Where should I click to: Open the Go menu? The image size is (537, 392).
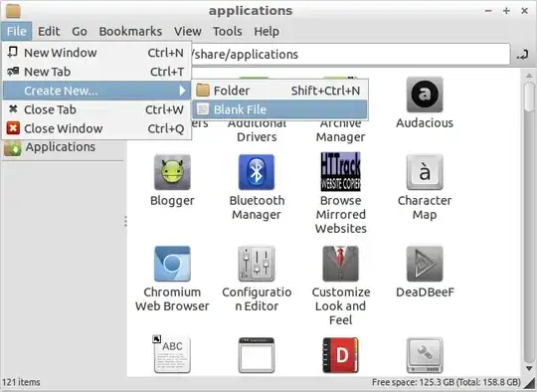click(80, 31)
